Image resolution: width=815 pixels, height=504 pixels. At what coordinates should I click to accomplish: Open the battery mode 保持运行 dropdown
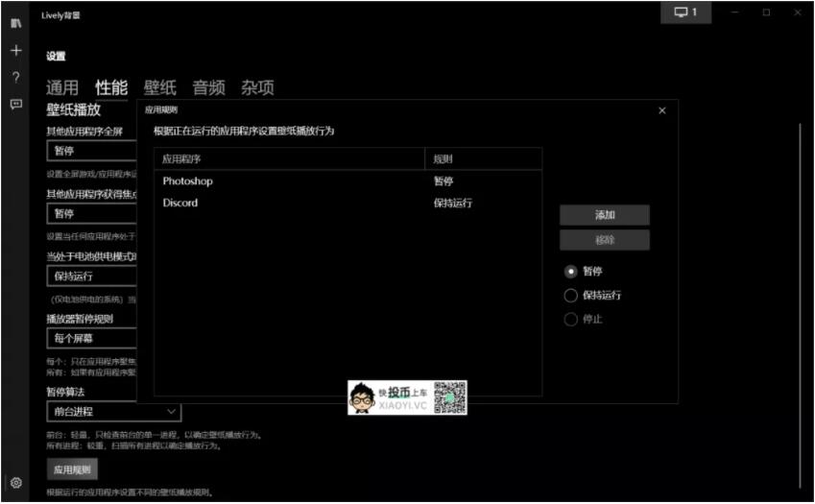coord(91,276)
